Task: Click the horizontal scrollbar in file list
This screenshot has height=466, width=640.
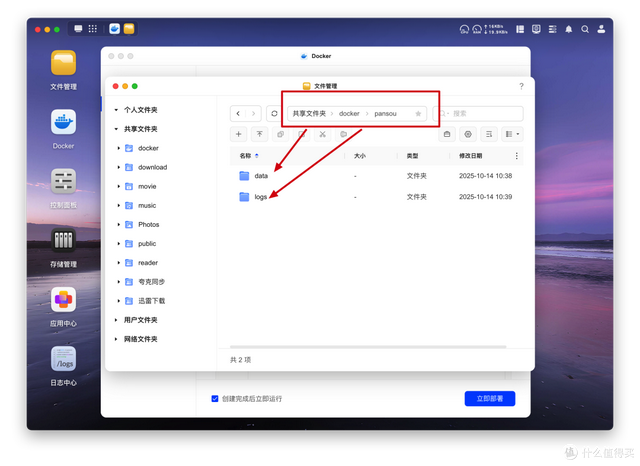Action: [x=368, y=347]
